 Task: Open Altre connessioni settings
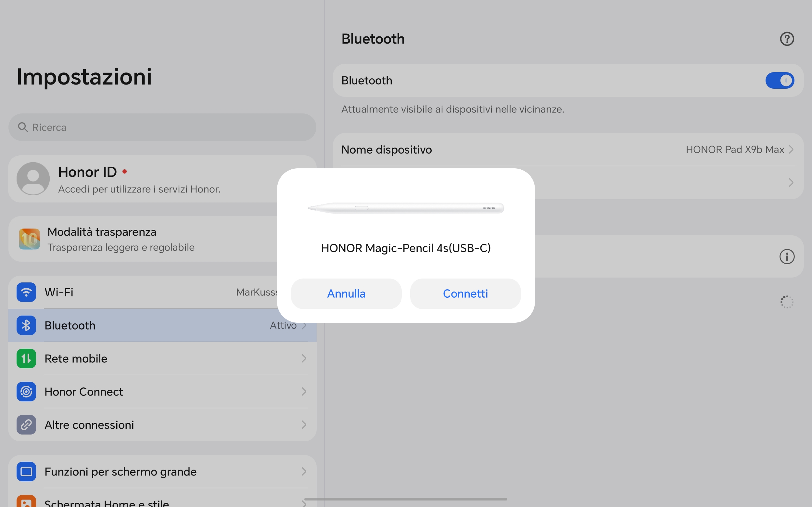(162, 425)
